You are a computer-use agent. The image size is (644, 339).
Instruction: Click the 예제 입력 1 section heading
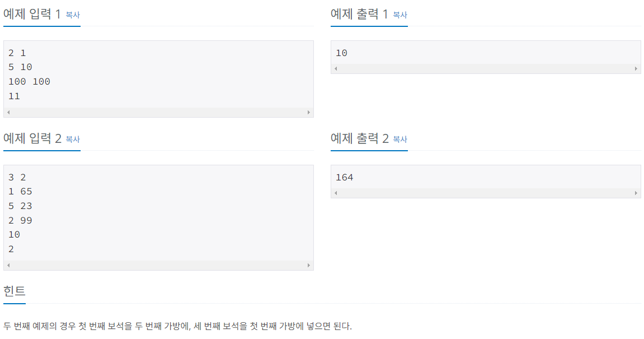click(x=34, y=15)
